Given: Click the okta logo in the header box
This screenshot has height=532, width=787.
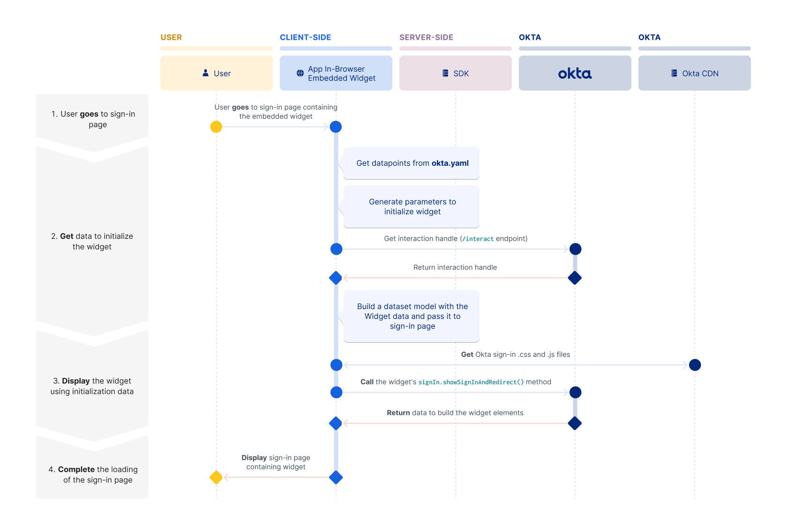Looking at the screenshot, I should (575, 74).
